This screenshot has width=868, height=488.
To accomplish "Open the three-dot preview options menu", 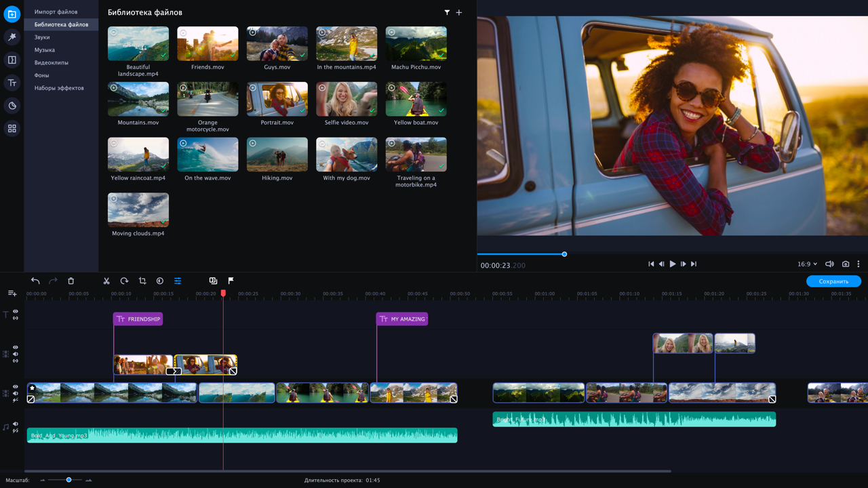I will click(x=859, y=264).
